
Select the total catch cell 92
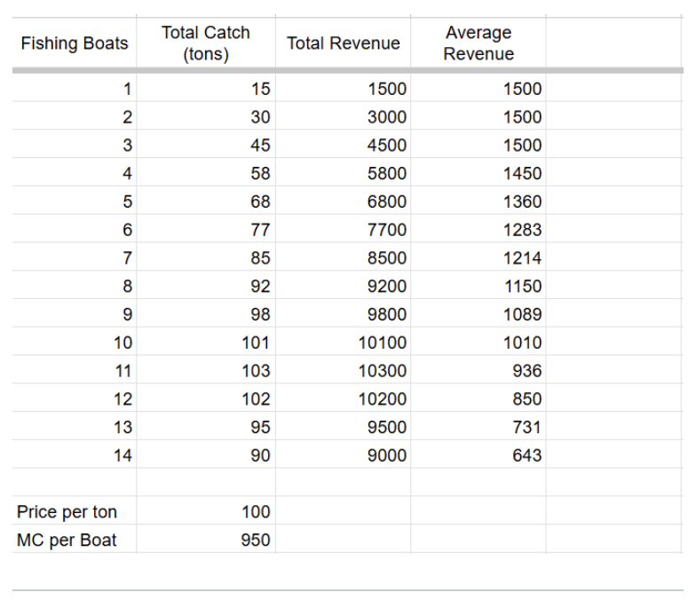(x=206, y=286)
